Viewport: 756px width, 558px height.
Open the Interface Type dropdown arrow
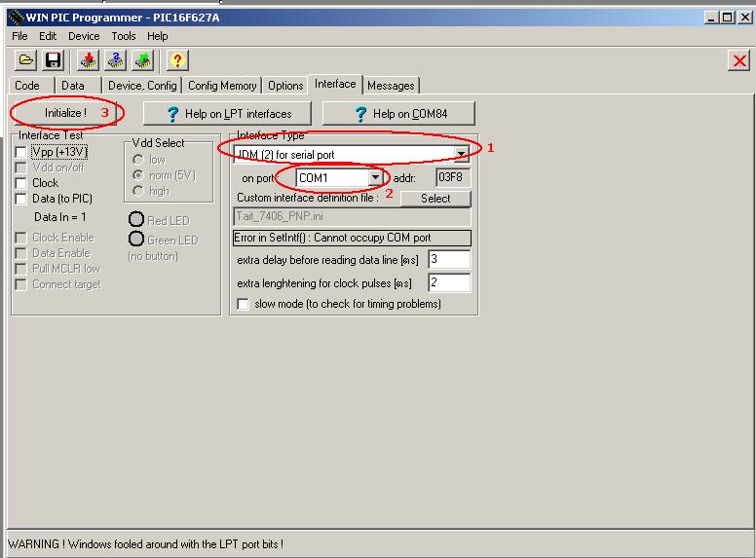click(462, 154)
